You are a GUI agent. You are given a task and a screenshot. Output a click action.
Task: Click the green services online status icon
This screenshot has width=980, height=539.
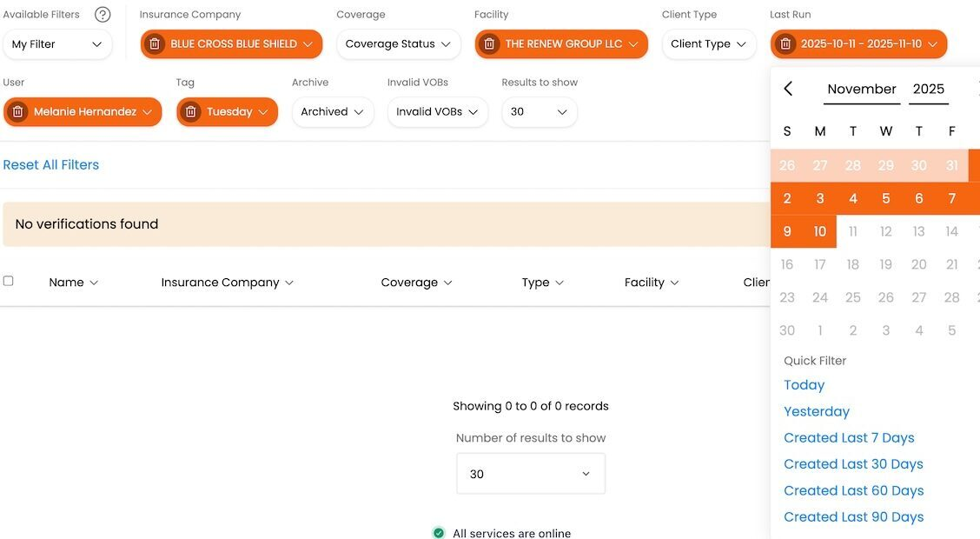click(439, 533)
